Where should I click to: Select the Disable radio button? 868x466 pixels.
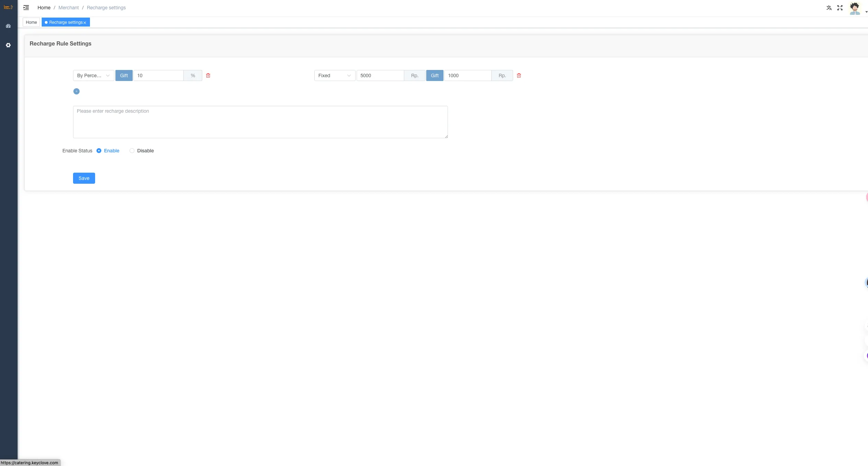[x=132, y=151]
